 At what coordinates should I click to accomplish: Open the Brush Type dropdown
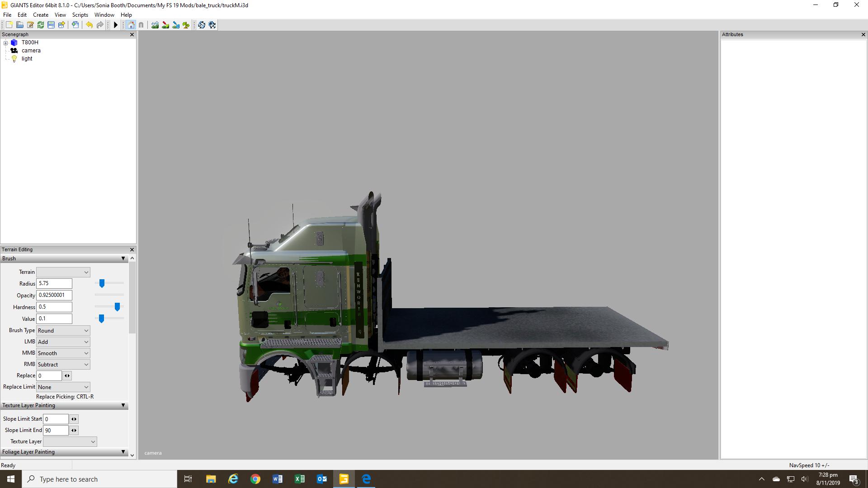(x=63, y=330)
